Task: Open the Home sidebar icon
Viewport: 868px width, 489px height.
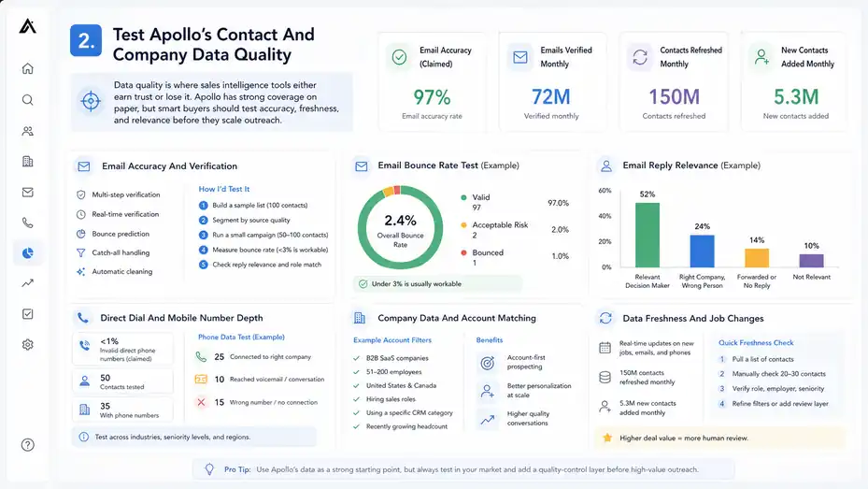Action: tap(28, 68)
